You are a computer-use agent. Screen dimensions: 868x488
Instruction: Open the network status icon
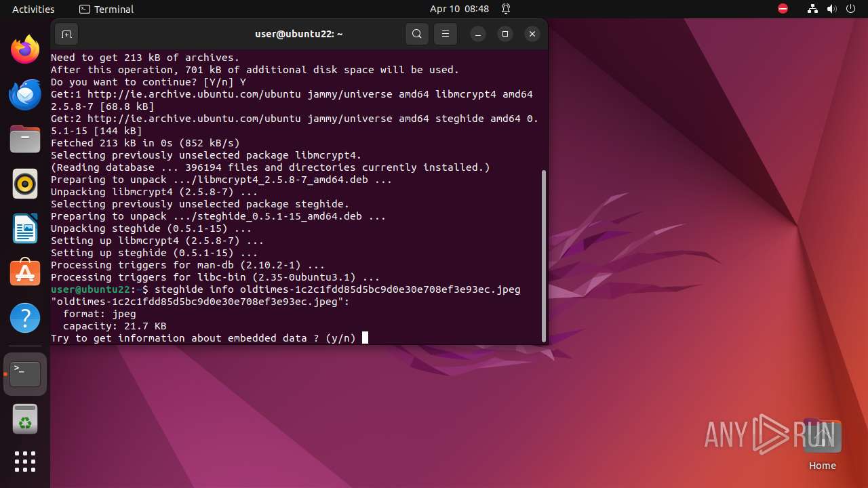[x=813, y=9]
